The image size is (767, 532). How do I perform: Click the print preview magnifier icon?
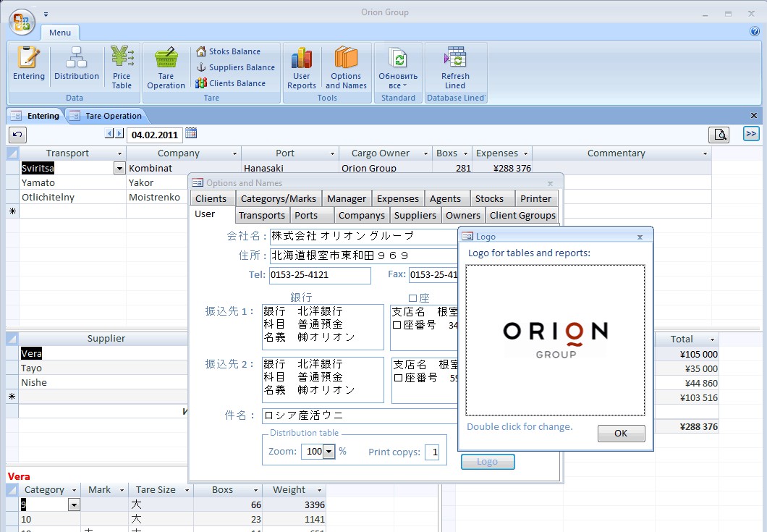click(719, 135)
